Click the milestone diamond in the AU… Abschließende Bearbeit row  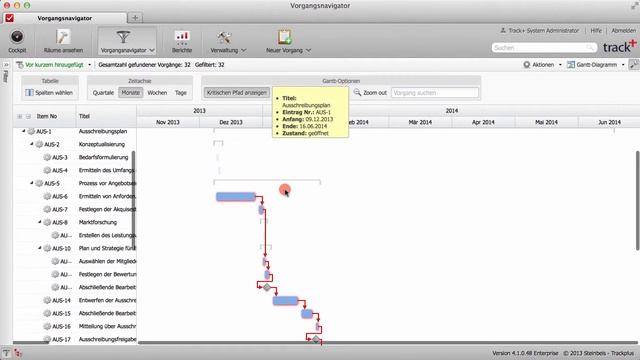point(267,288)
